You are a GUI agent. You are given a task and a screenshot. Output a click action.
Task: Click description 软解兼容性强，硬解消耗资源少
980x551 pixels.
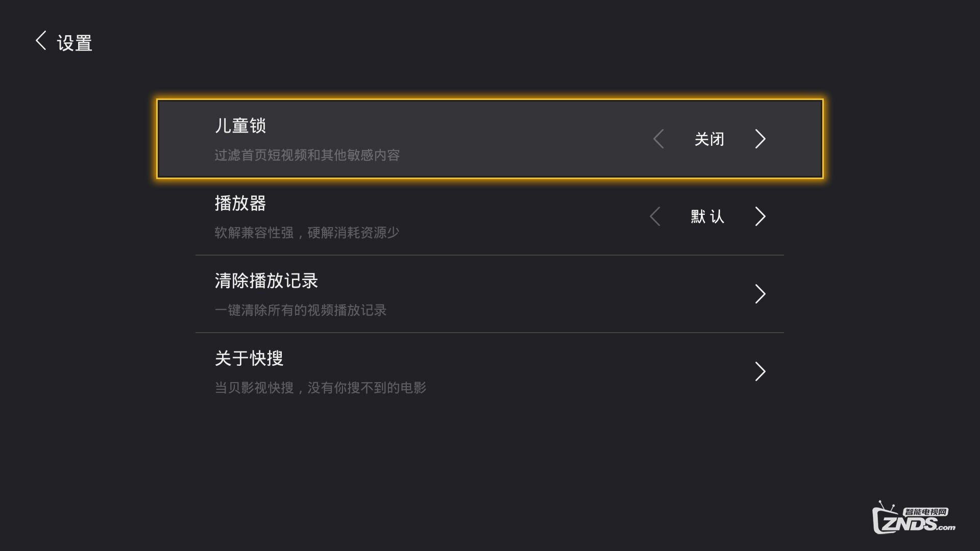[x=307, y=233]
